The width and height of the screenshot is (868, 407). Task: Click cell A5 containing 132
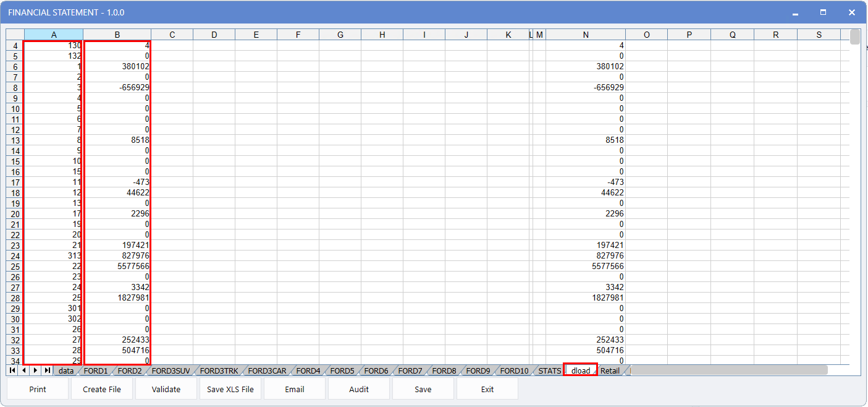click(54, 56)
